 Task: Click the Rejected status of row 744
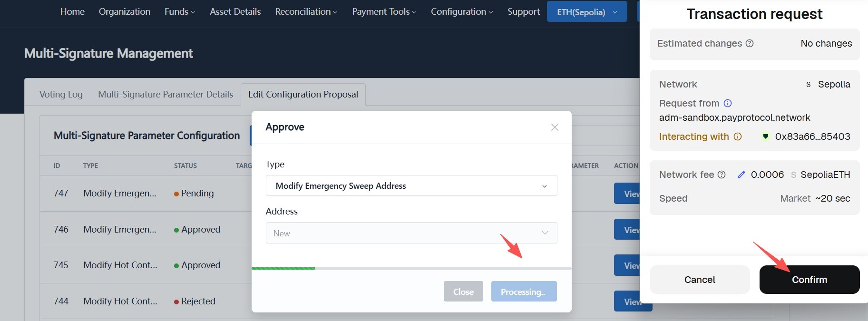[195, 301]
